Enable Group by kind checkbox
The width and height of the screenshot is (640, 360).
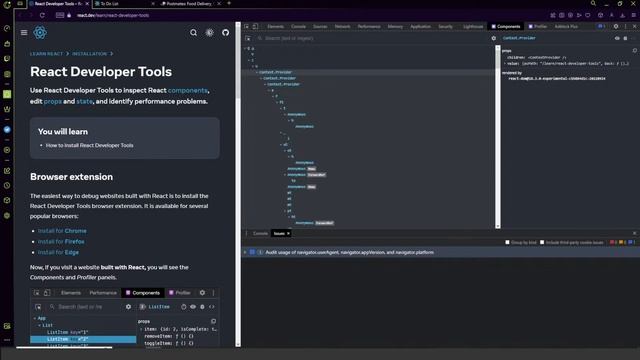pyautogui.click(x=507, y=242)
